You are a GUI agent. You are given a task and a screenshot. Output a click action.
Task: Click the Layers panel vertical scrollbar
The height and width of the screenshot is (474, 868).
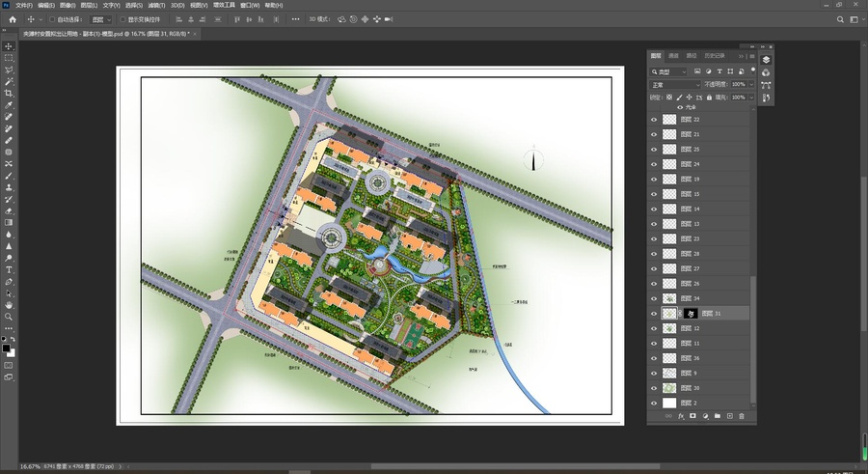point(753,341)
